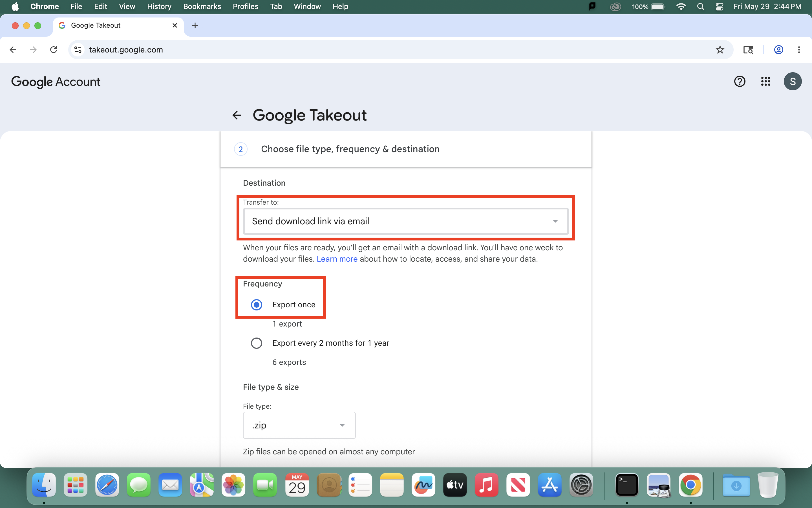Open the Edit menu

click(x=100, y=7)
